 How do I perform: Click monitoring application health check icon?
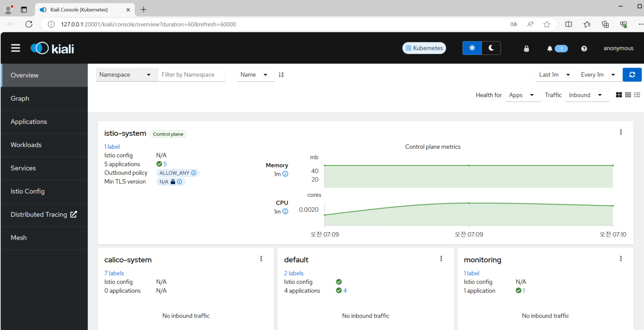[x=518, y=291]
